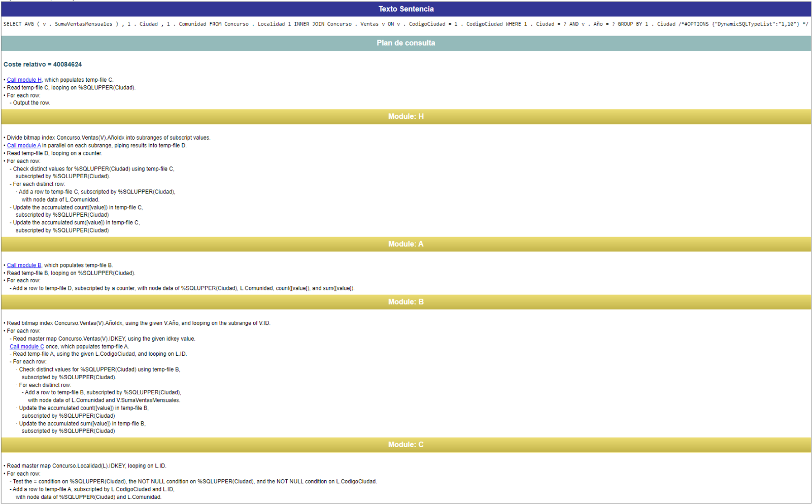Click 'Test the = condition' line in Module C

tap(194, 482)
